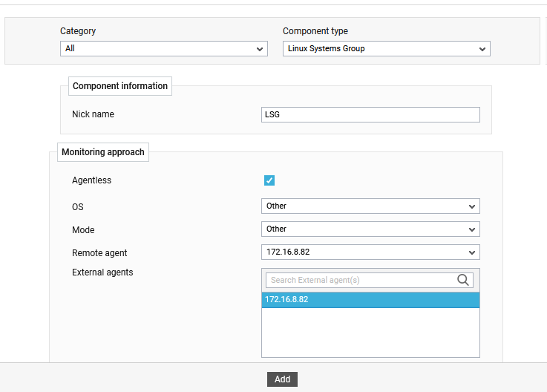Expand the OS dropdown
This screenshot has height=392, width=547.
[370, 206]
